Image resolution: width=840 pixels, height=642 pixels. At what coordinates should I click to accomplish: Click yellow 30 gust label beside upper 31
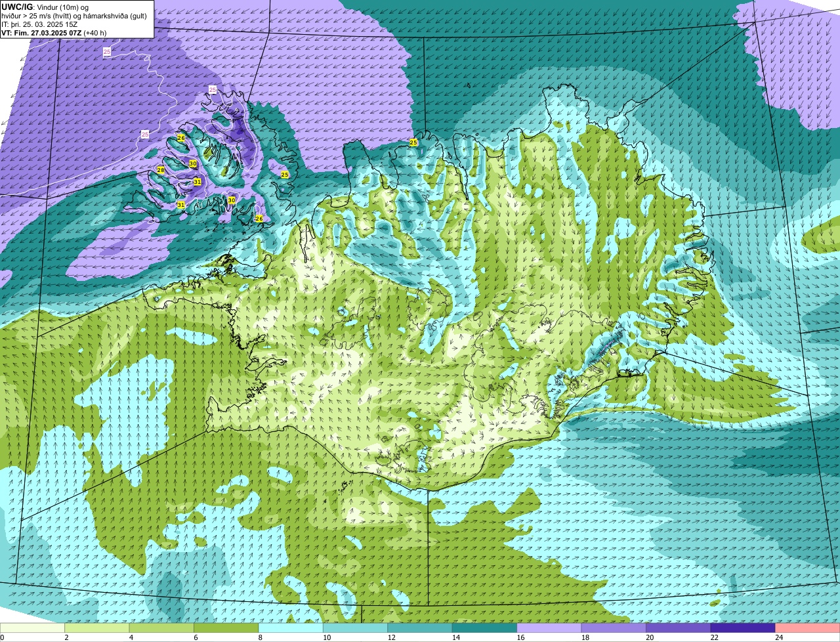(x=193, y=163)
